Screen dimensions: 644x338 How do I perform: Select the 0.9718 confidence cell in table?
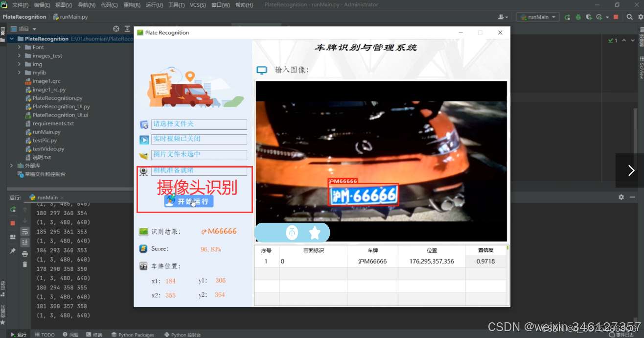click(486, 261)
